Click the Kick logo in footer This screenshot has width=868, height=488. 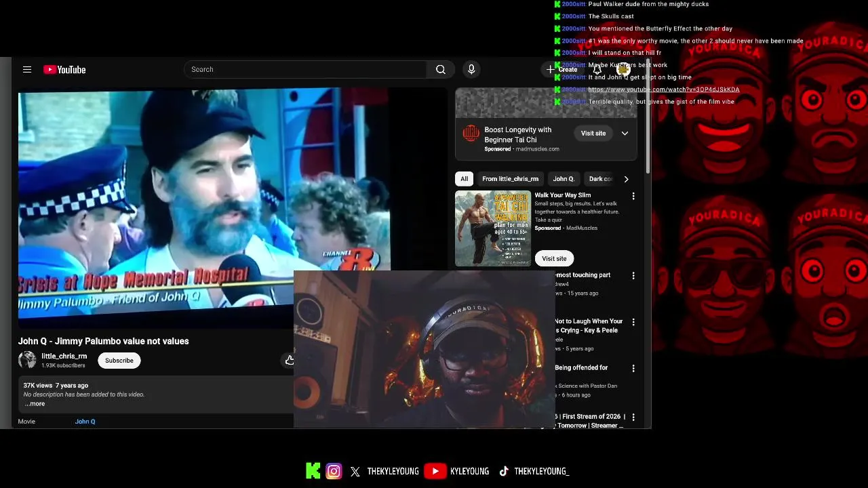[x=313, y=471]
